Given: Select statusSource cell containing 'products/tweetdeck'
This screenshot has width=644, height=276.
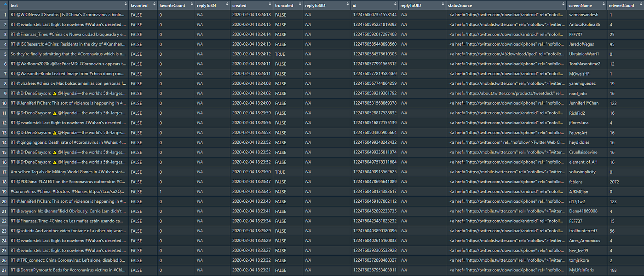Looking at the screenshot, I should click(x=506, y=93).
